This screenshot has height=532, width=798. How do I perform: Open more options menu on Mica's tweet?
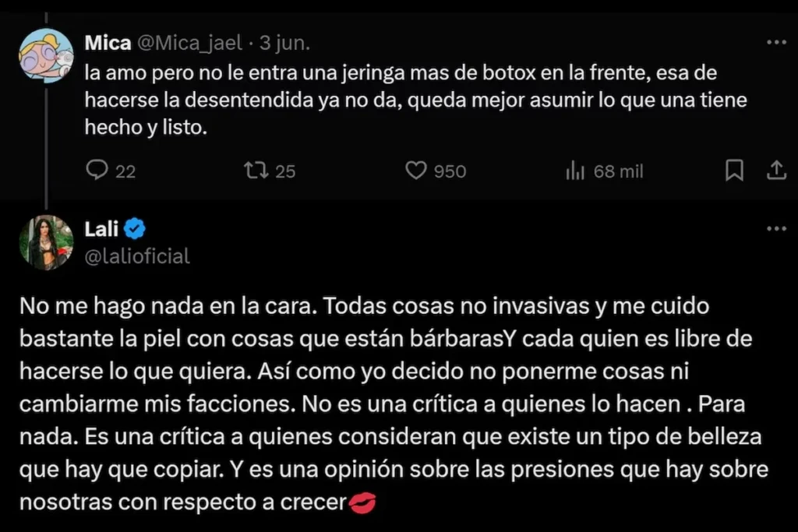(776, 42)
